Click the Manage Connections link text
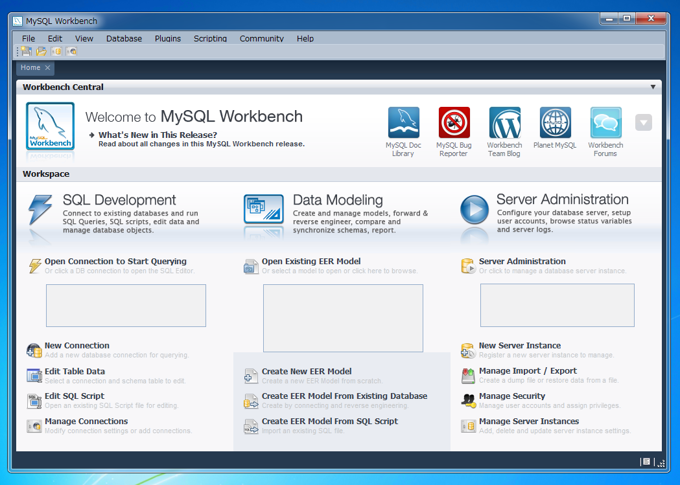The width and height of the screenshot is (680, 485). click(86, 421)
